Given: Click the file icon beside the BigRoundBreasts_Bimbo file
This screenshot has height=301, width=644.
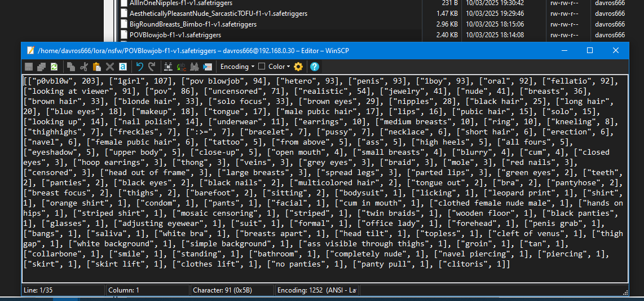Looking at the screenshot, I should click(124, 24).
